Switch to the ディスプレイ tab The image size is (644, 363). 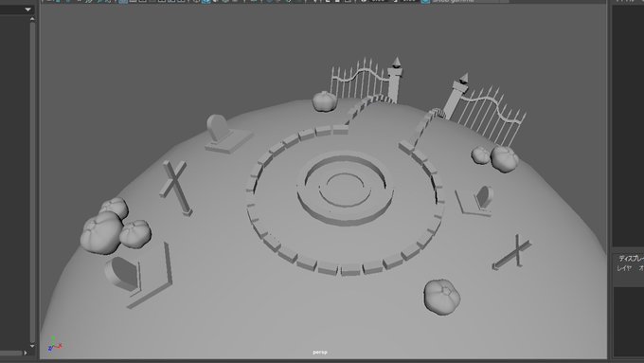[632, 259]
